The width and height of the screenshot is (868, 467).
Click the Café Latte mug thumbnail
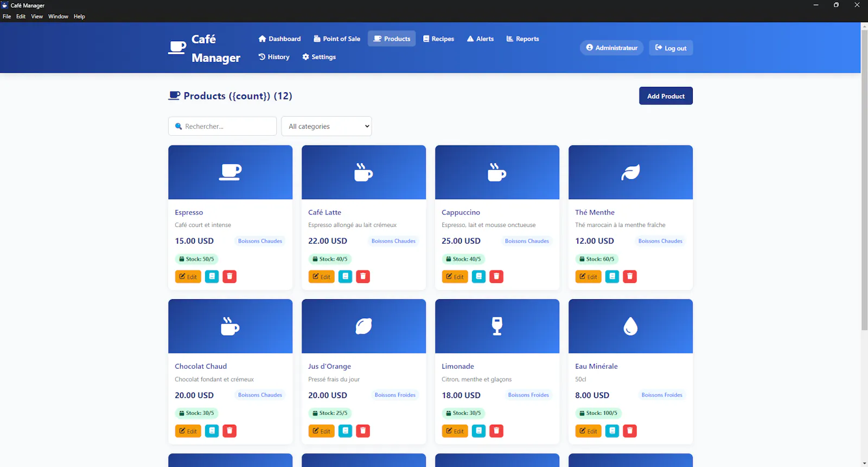pos(363,172)
